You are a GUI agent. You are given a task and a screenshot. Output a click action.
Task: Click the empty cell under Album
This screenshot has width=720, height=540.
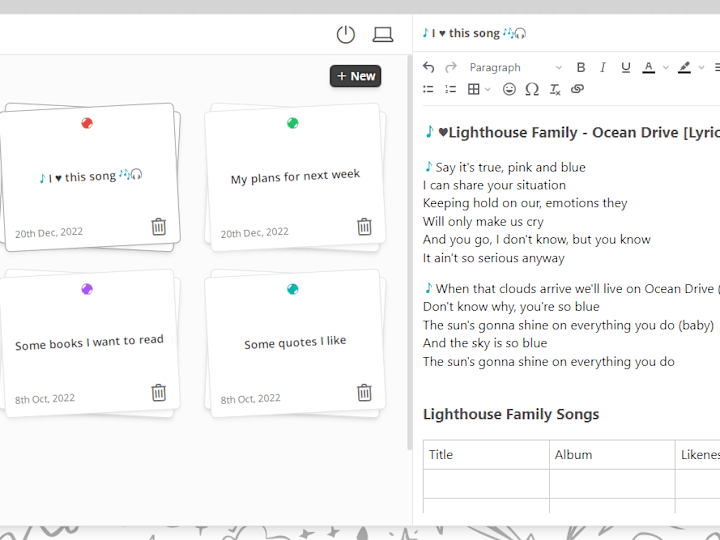612,484
